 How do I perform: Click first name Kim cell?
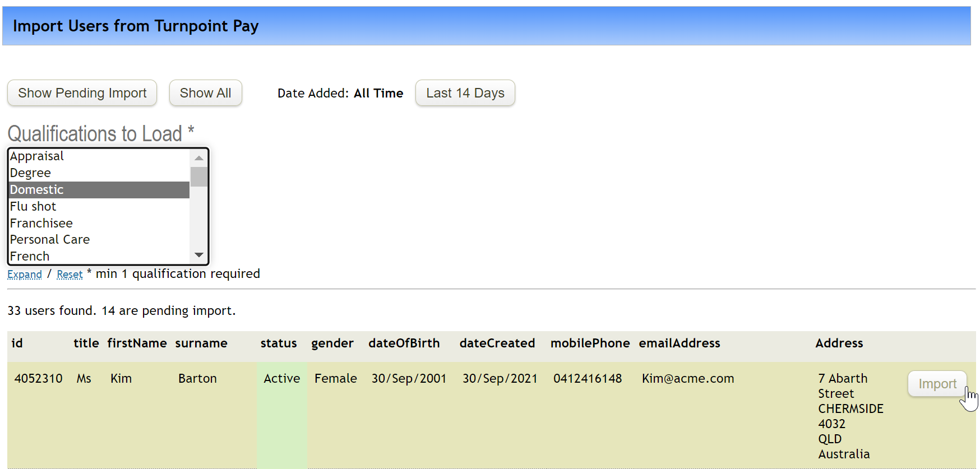(x=121, y=379)
